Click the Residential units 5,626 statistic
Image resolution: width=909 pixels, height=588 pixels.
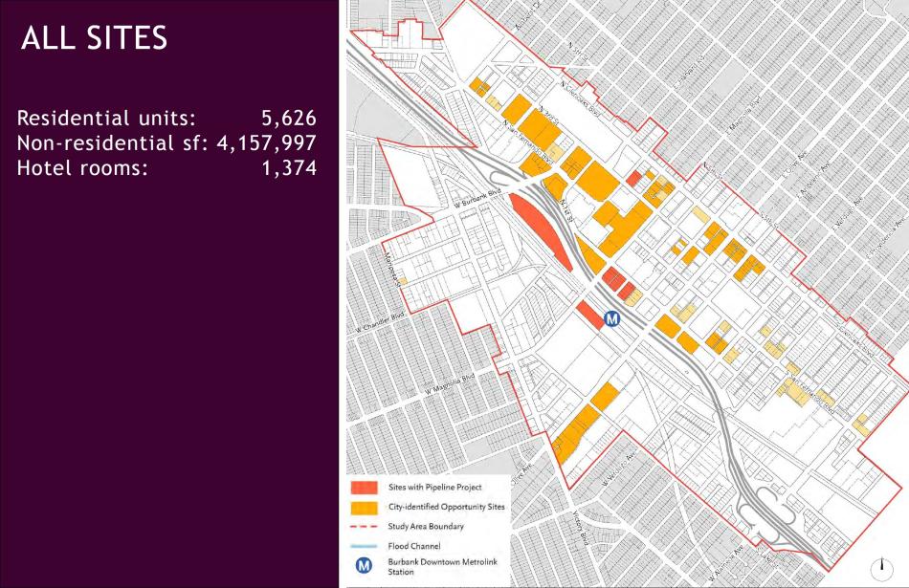point(166,119)
